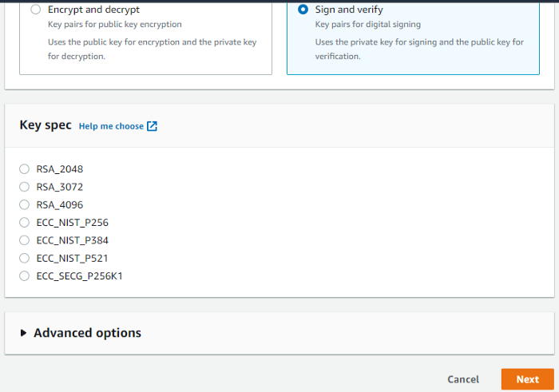The height and width of the screenshot is (392, 559).
Task: Click the Sign and verify card description
Action: pyautogui.click(x=419, y=48)
